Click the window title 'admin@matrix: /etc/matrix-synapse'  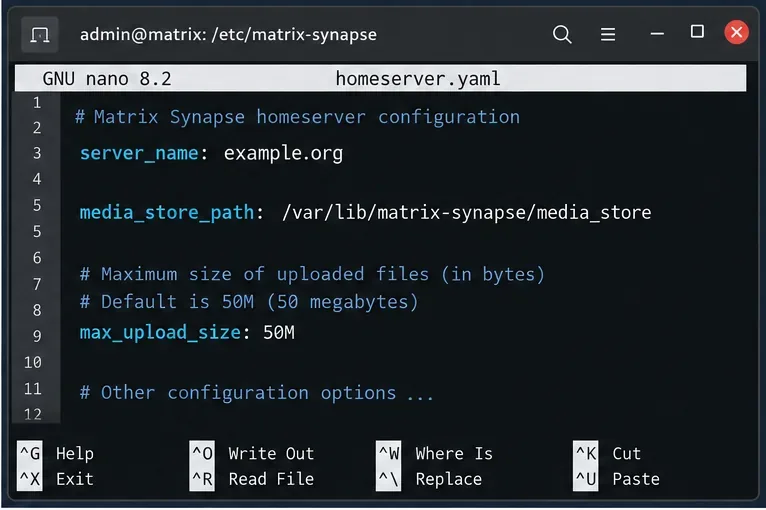228,35
